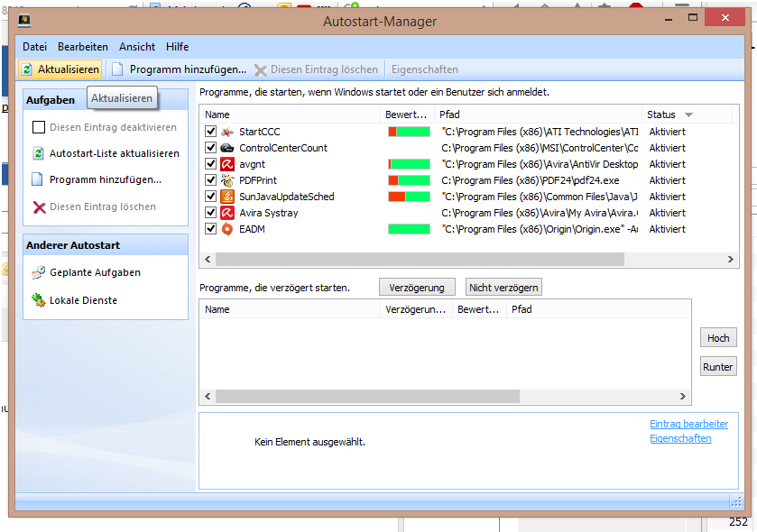Open the Eintrag bearbeiten link
Screen dimensions: 757x532
(689, 424)
